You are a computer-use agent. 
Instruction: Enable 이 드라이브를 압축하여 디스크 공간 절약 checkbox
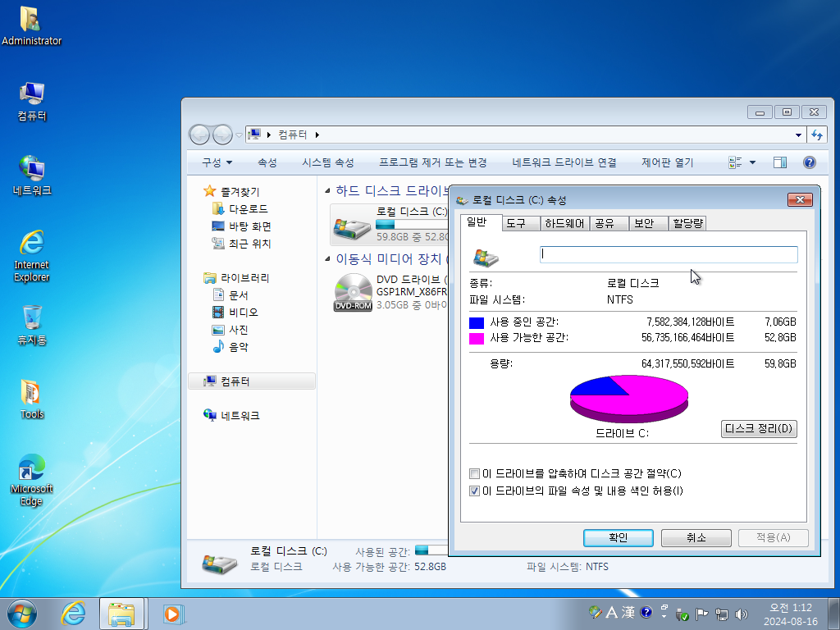[x=474, y=473]
